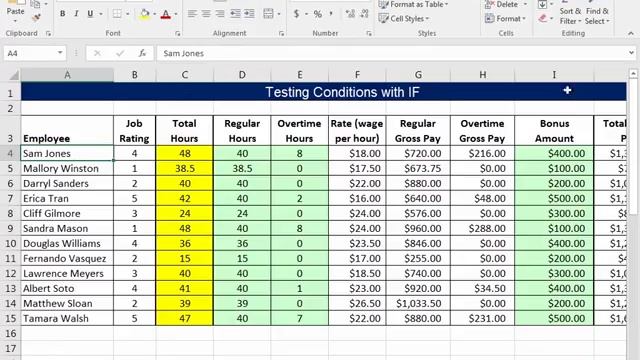Toggle Italic formatting
640x360 pixels.
pos(76,14)
